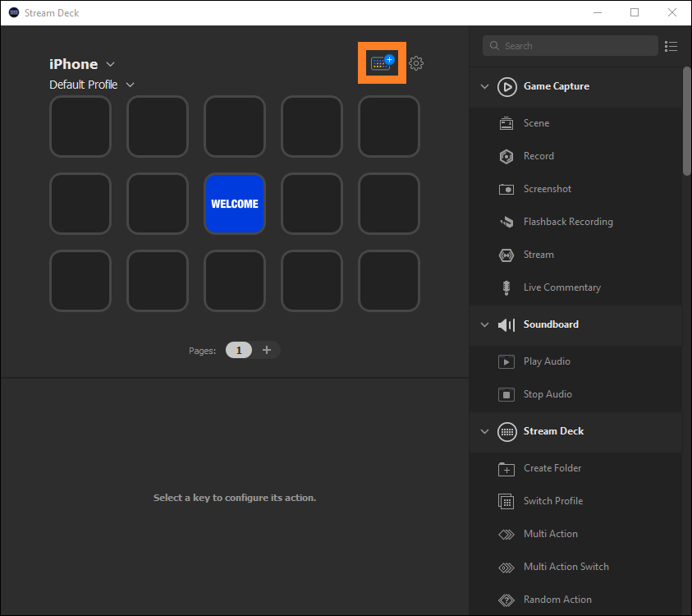Click the Record action icon
This screenshot has width=692, height=616.
pyautogui.click(x=506, y=156)
